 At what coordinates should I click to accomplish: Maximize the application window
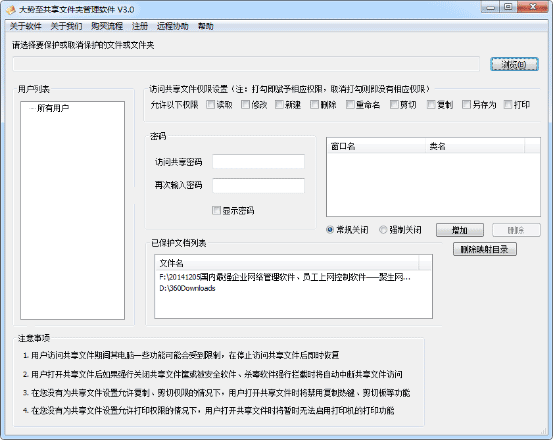click(x=508, y=7)
